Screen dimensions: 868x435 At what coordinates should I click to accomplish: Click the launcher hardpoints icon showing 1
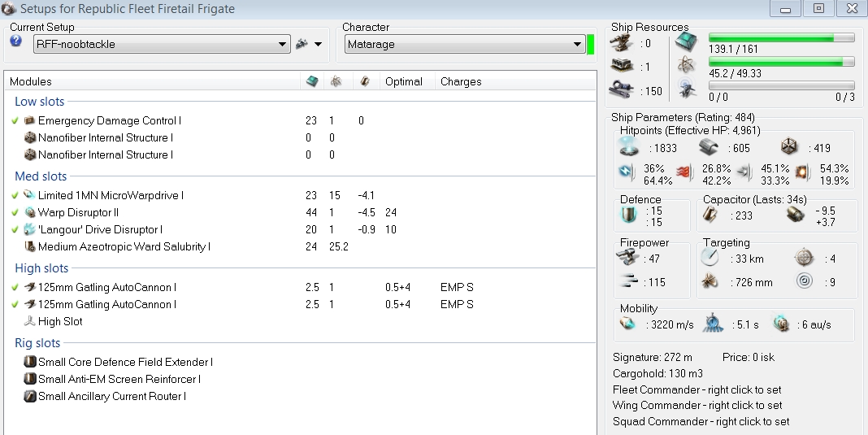[622, 67]
